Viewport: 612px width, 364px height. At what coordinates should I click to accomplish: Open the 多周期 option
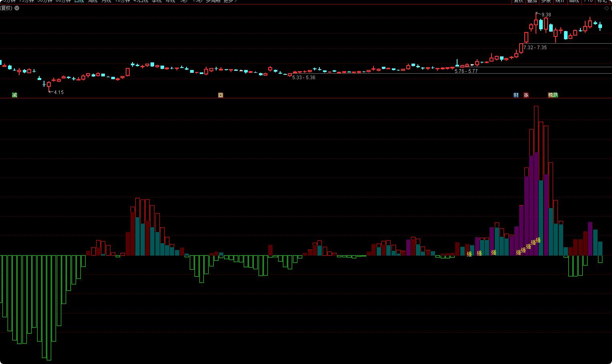point(213,1)
